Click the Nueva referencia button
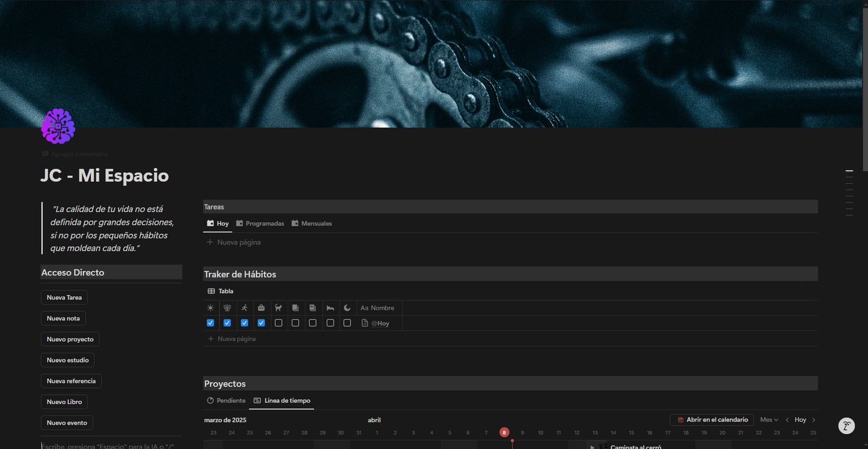Screen dimensions: 868x449 coord(71,381)
